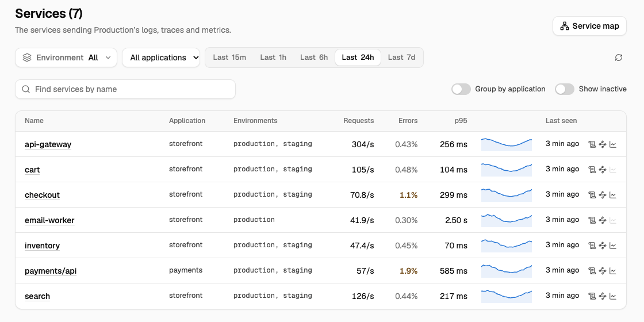Viewport: 644px width, 322px height.
Task: Open logs icon for search row
Action: [x=592, y=296]
